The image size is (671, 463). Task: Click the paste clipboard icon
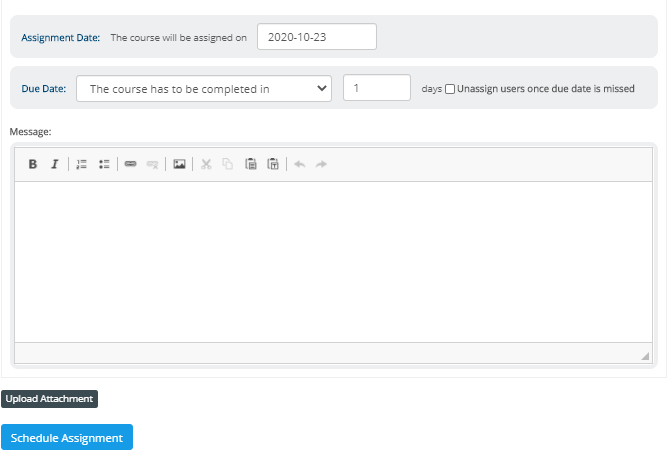[251, 164]
